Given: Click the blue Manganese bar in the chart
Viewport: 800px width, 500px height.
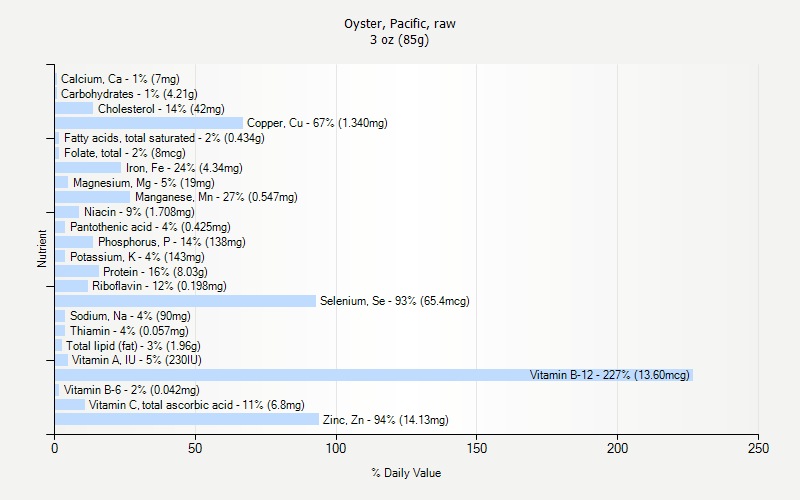Looking at the screenshot, I should (93, 197).
